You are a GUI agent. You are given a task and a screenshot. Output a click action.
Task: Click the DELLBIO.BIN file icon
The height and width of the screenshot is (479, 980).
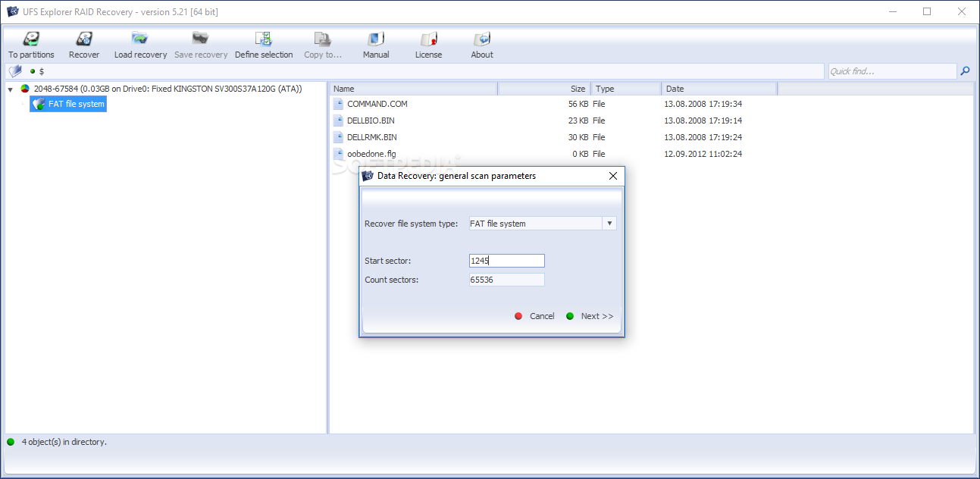tap(338, 121)
